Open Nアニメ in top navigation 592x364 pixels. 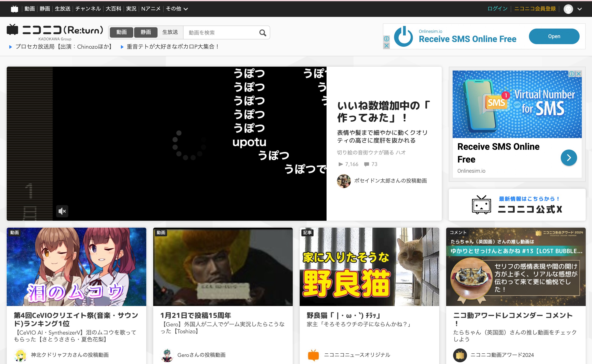tap(151, 9)
